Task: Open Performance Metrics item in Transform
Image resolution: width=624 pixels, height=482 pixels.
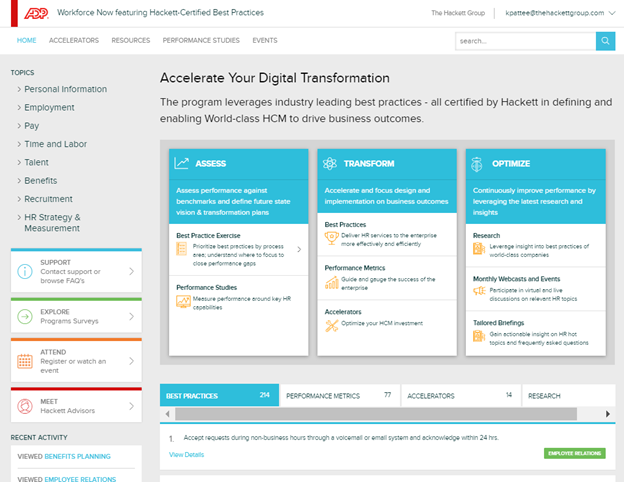Action: pyautogui.click(x=387, y=278)
